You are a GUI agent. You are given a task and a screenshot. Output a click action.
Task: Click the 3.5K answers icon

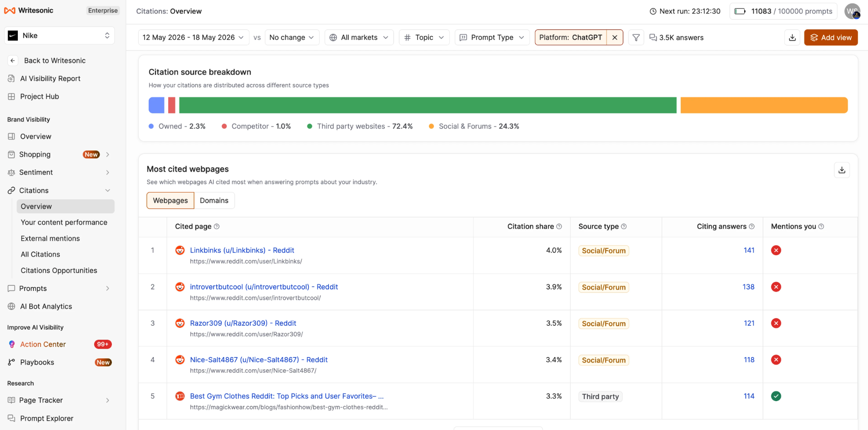(653, 37)
